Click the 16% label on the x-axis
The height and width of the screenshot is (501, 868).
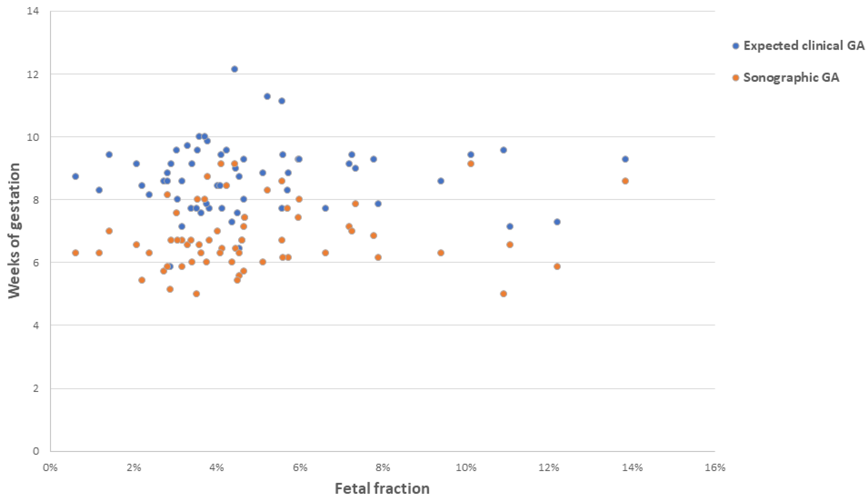click(x=715, y=468)
